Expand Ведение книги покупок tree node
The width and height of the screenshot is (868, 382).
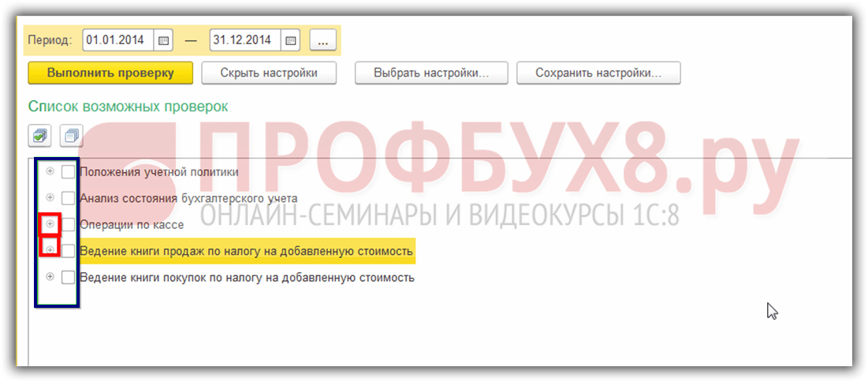click(x=50, y=277)
